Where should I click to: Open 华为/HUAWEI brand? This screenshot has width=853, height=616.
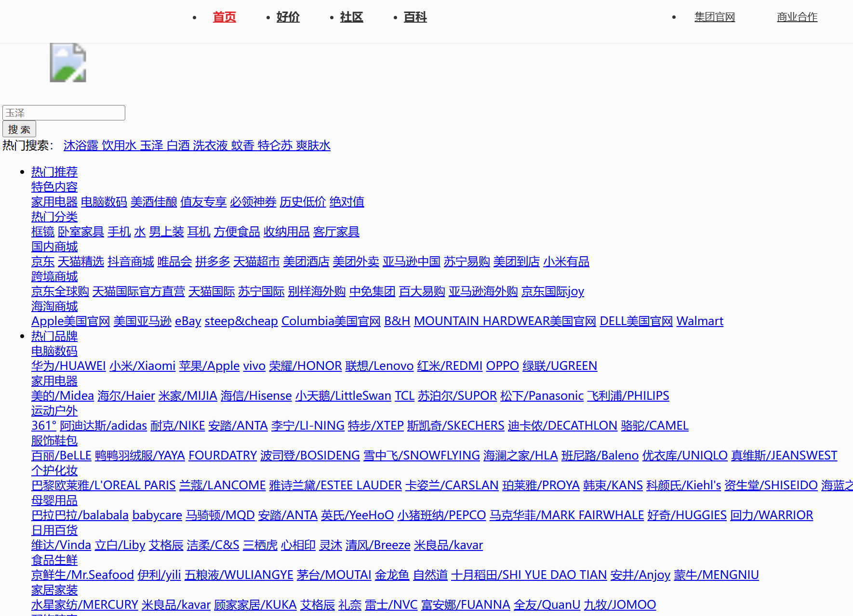click(x=68, y=366)
